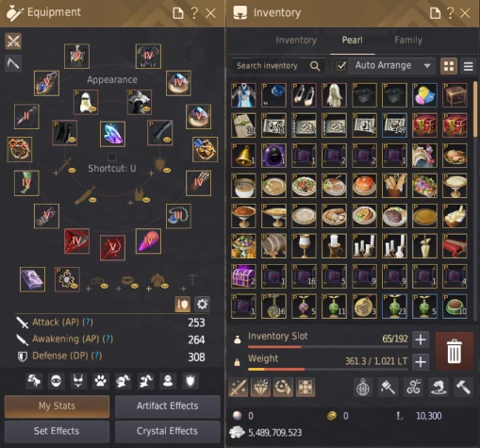Expand the Auto Arrange dropdown arrow
Screen dimensions: 480x448
click(427, 66)
